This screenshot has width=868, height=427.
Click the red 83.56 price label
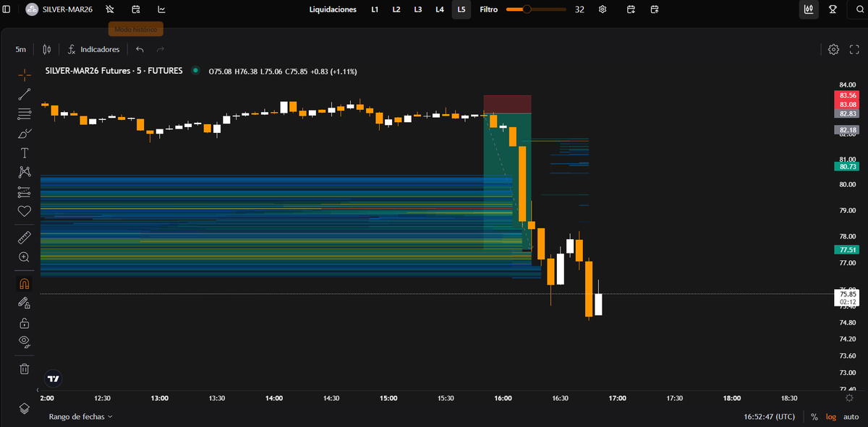tap(848, 95)
